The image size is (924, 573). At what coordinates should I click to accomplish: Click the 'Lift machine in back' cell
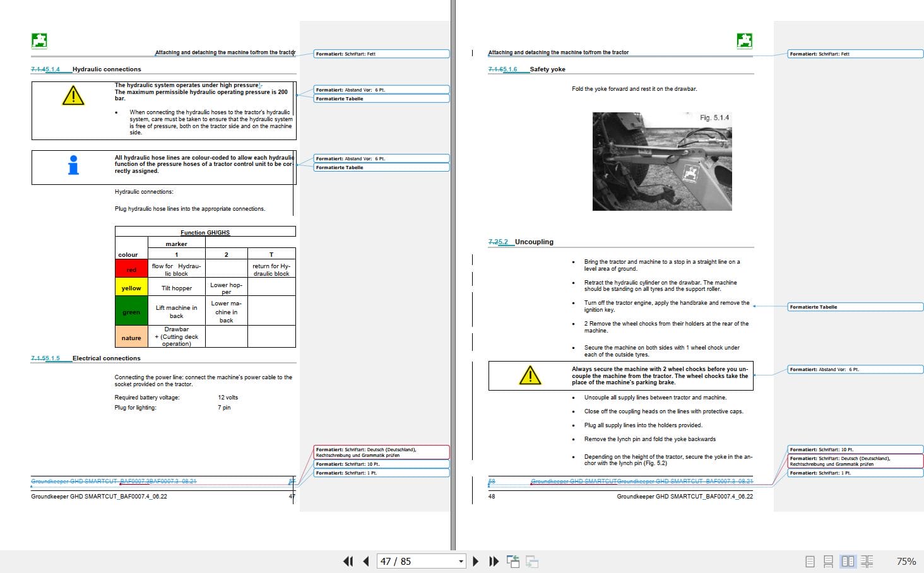pyautogui.click(x=177, y=312)
